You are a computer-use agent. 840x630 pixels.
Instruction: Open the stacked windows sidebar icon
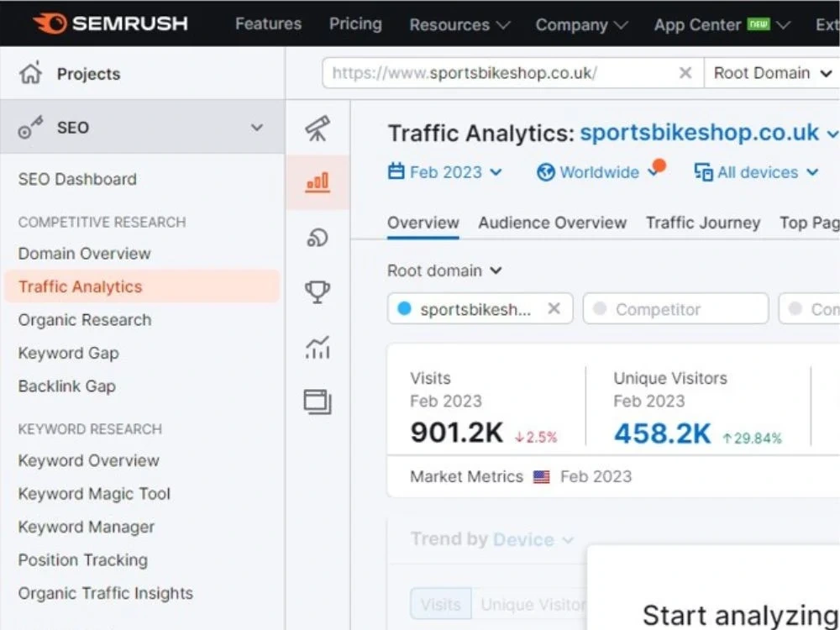pos(318,402)
